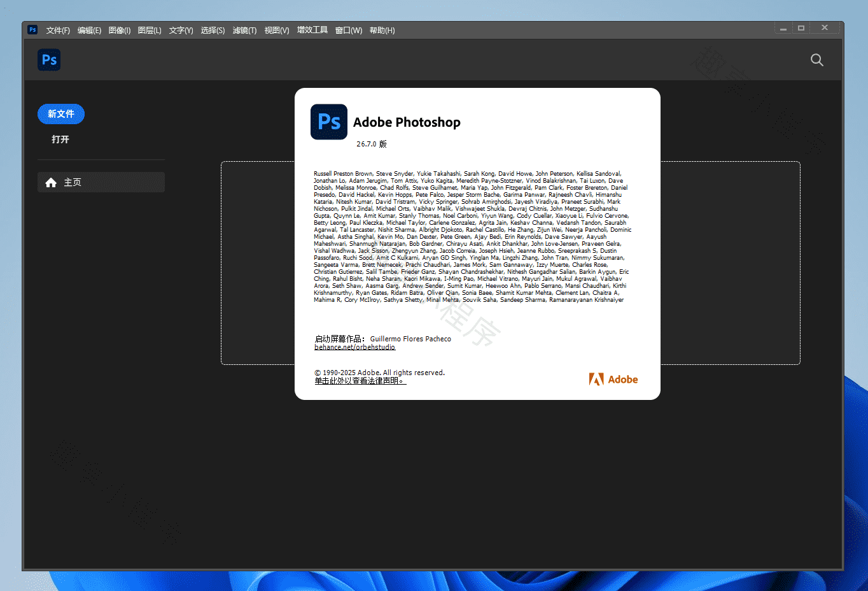The image size is (868, 591).
Task: Open the 视图(V) menu
Action: click(x=277, y=31)
